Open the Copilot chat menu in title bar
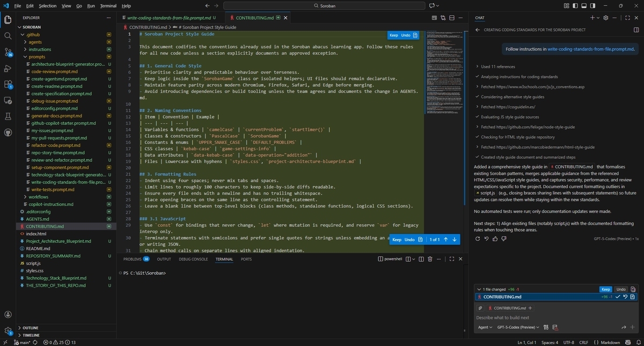644x346 pixels. (x=433, y=6)
